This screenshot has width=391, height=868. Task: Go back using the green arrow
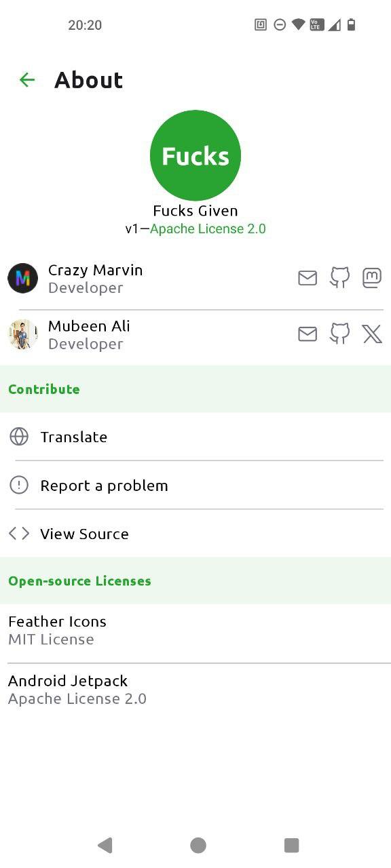pyautogui.click(x=27, y=80)
